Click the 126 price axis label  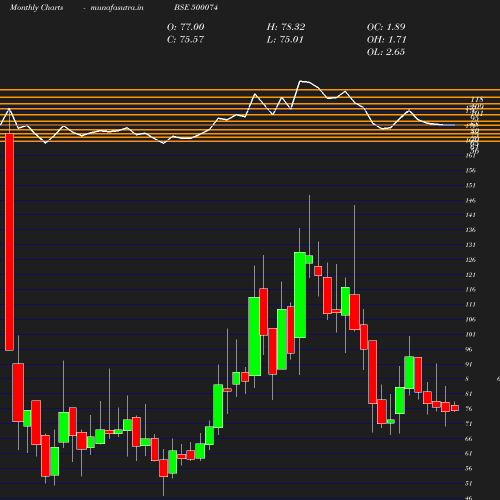[470, 260]
